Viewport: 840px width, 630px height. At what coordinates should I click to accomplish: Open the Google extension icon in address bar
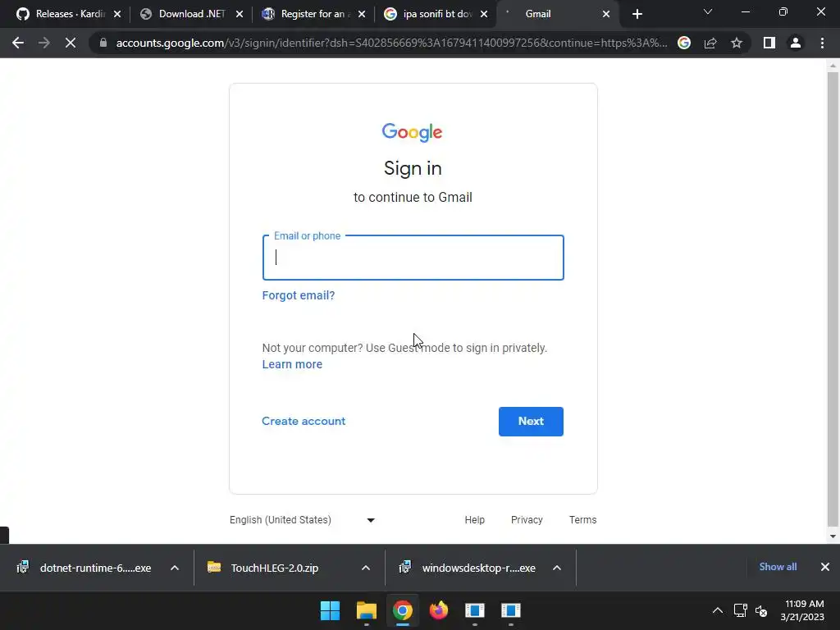[x=684, y=43]
